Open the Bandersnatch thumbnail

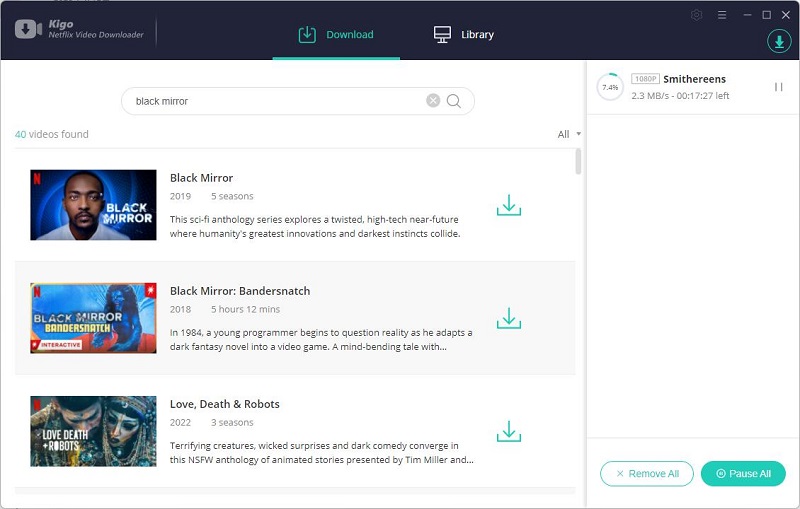coord(93,318)
